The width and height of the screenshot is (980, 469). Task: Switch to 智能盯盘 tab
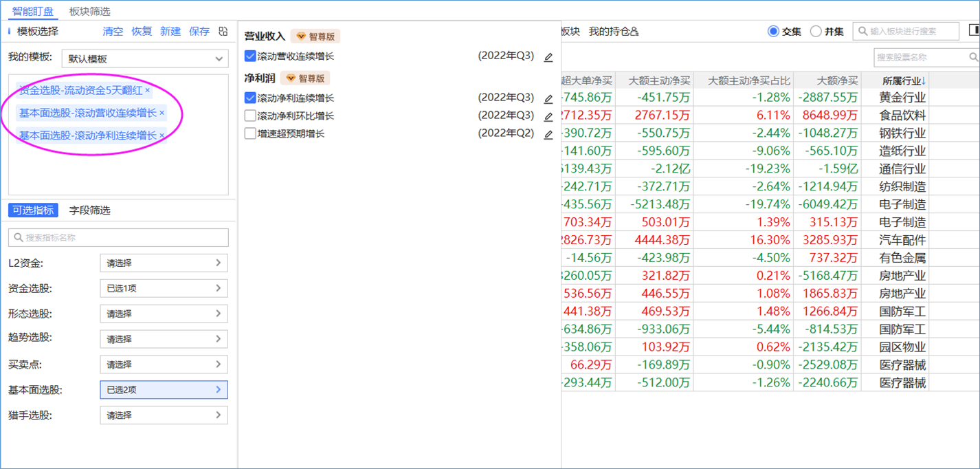[x=33, y=11]
